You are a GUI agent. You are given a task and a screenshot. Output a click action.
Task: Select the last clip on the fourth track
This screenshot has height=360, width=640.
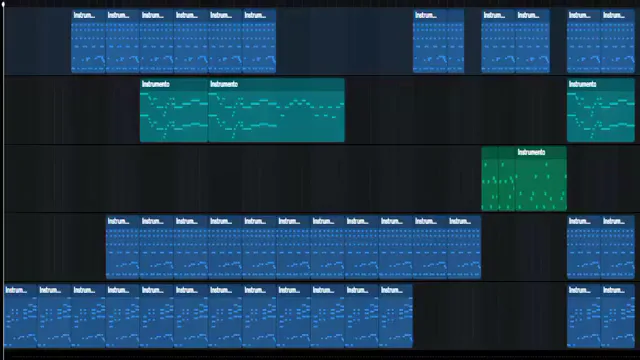pyautogui.click(x=618, y=247)
